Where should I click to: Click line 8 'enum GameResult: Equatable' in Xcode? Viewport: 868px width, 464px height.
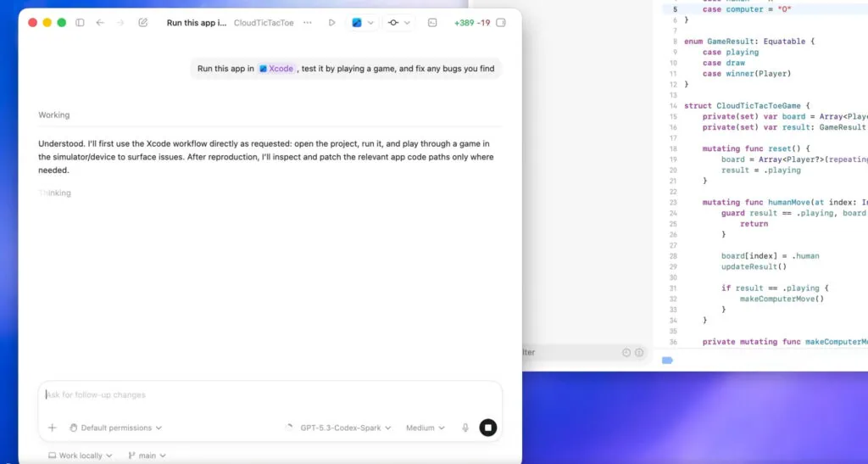click(x=749, y=42)
